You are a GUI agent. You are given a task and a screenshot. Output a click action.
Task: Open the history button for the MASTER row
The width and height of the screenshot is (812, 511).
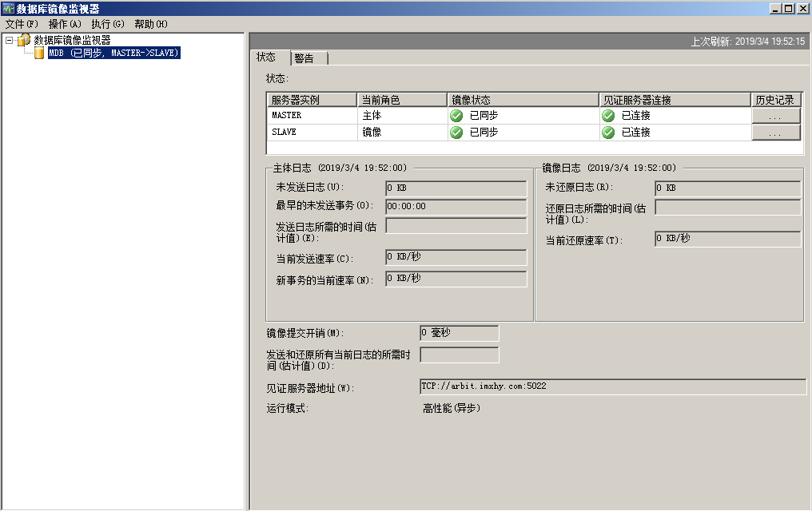click(775, 115)
